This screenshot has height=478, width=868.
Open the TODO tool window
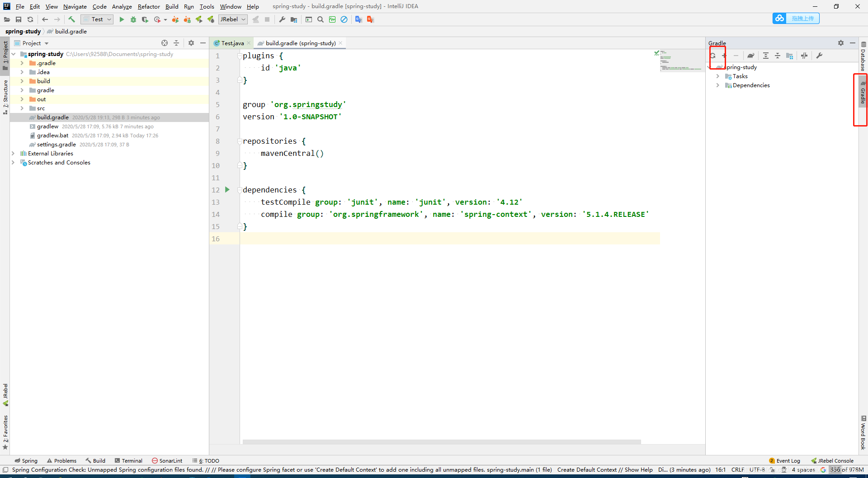206,460
